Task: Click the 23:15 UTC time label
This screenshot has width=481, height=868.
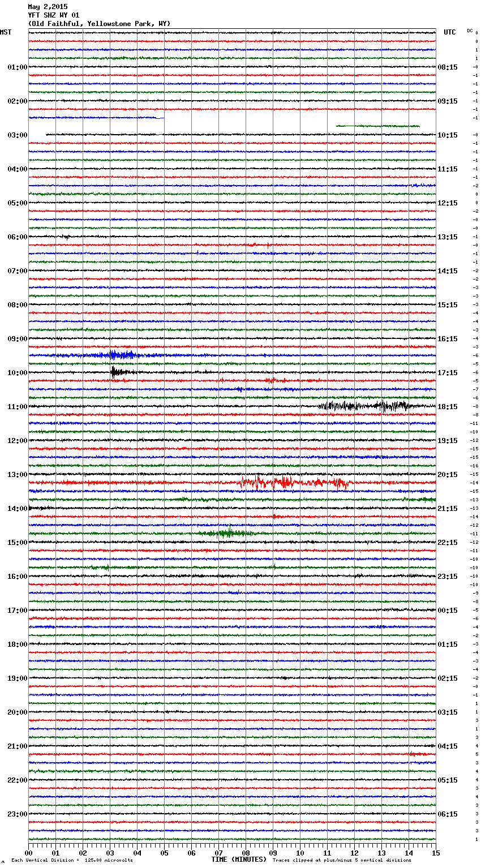Action: tap(448, 577)
